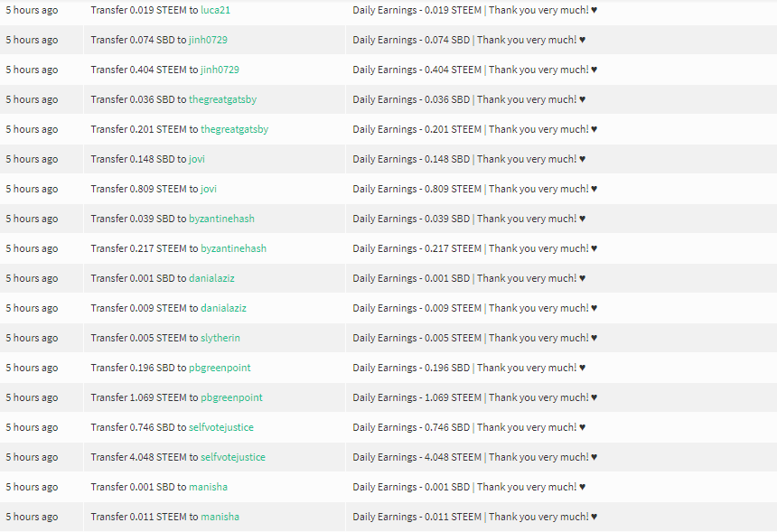The width and height of the screenshot is (777, 532).
Task: Select memo 'Daily Earnings - 0.019 STEEM'
Action: (x=417, y=10)
